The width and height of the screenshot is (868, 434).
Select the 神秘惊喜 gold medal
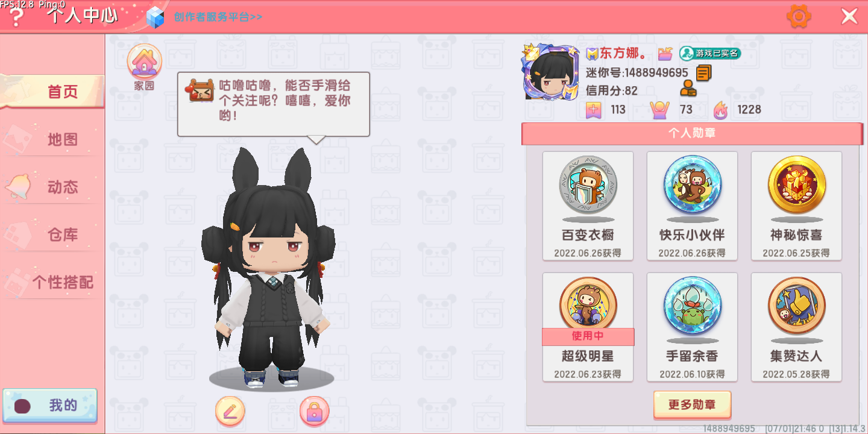click(x=796, y=206)
